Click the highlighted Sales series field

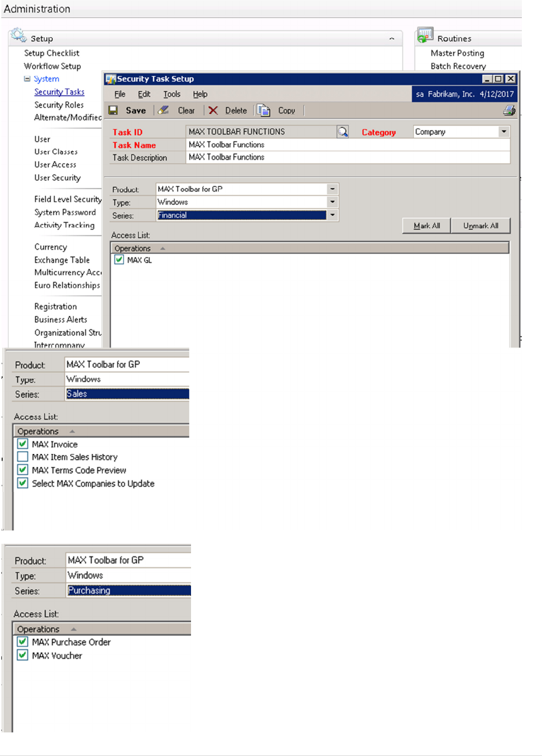coord(127,394)
